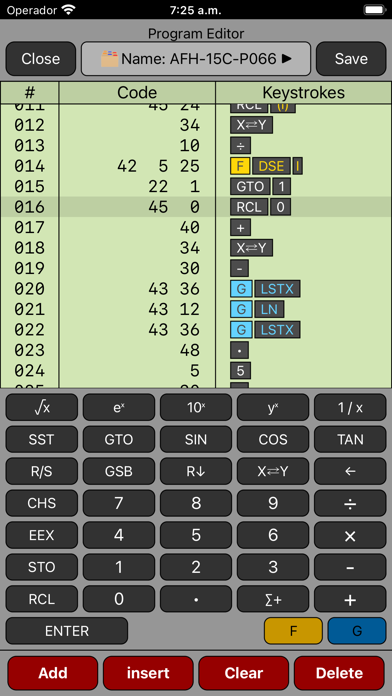Click the red Add button
The image size is (392, 696).
click(52, 673)
